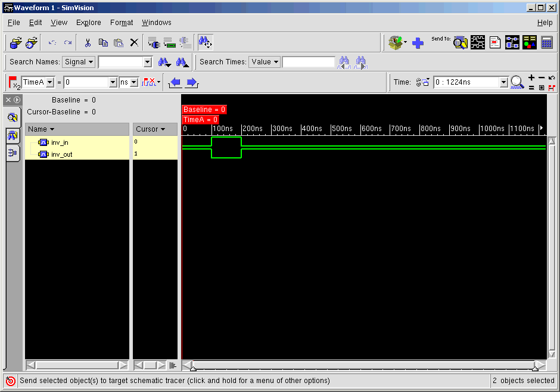Click the Search Times input field
The image size is (560, 392).
(309, 62)
